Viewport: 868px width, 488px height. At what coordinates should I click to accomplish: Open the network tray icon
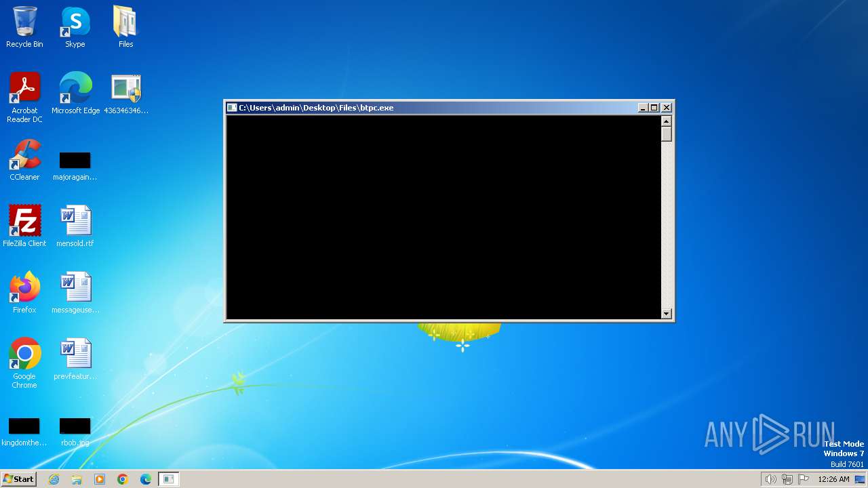pyautogui.click(x=787, y=479)
